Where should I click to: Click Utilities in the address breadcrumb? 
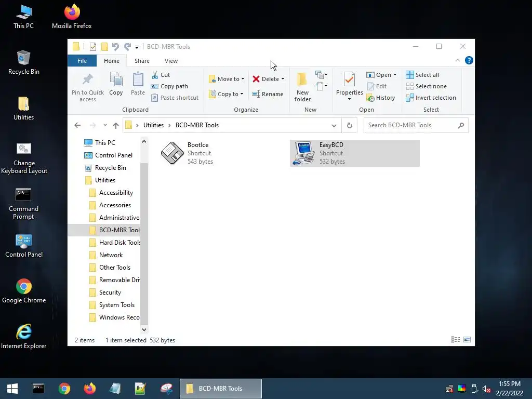pos(153,125)
